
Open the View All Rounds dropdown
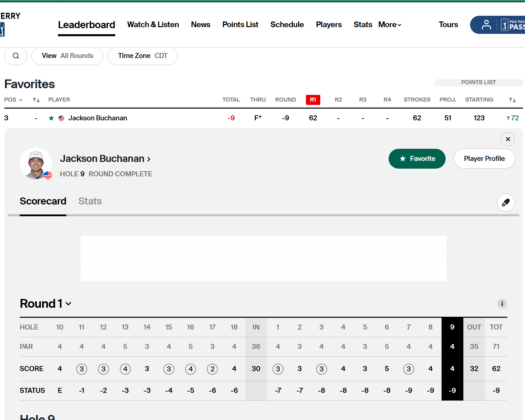coord(67,56)
